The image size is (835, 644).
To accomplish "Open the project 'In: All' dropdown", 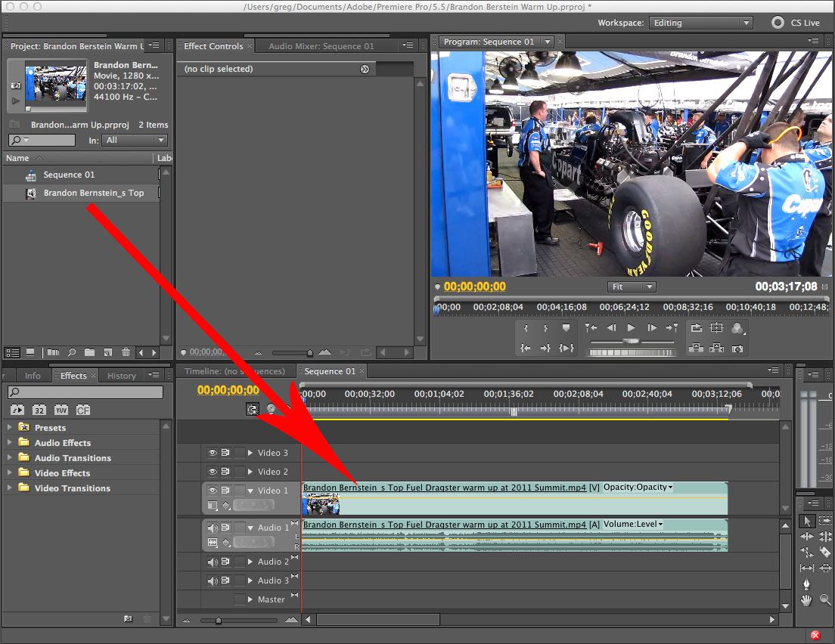I will pos(135,140).
